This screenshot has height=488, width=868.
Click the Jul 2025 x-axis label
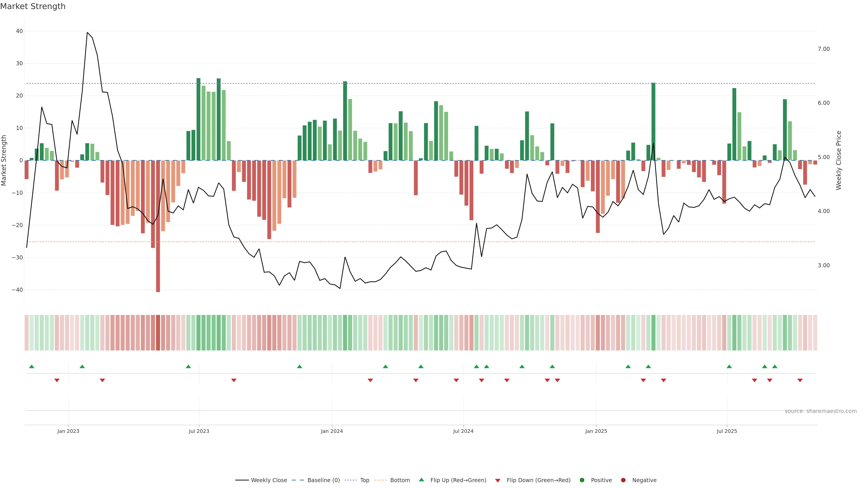tap(727, 431)
